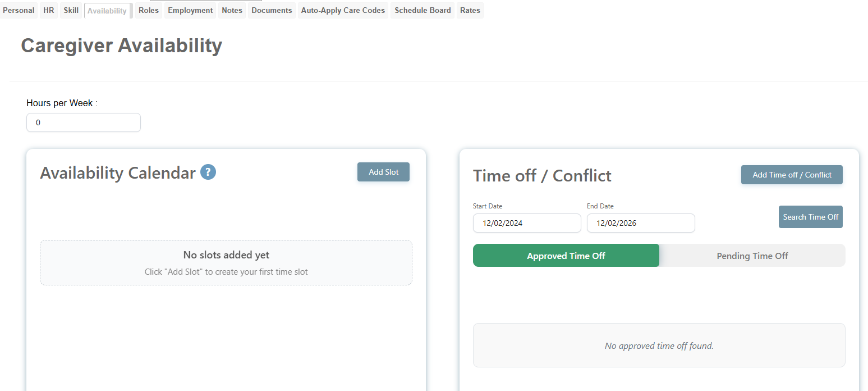The height and width of the screenshot is (391, 868).
Task: Open the Personal tab
Action: pyautogui.click(x=19, y=11)
